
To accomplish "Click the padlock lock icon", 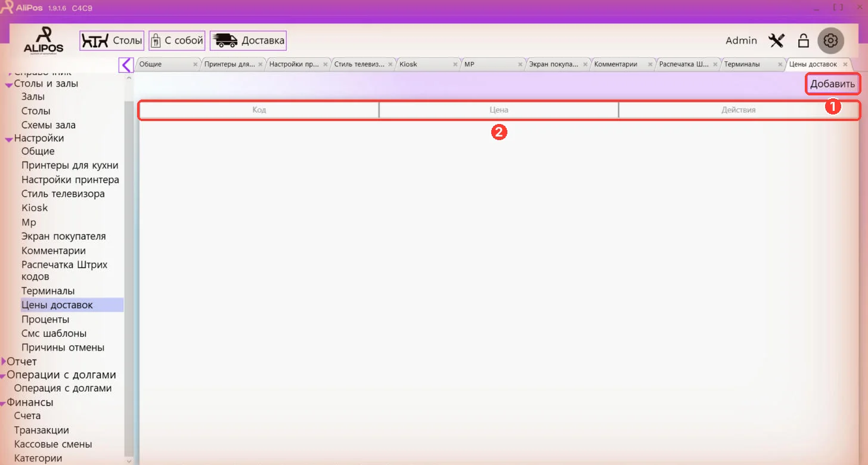I will pos(803,41).
